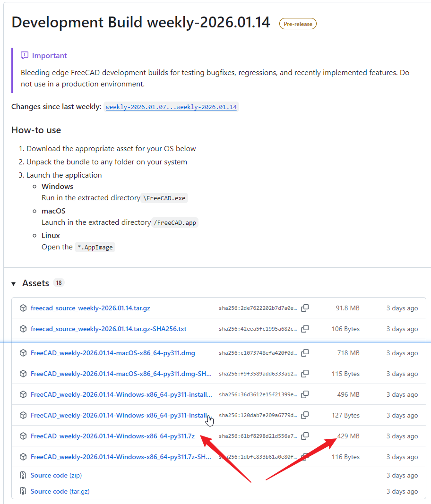Open freecad_source tar.gz-SHA256.txt link

[x=108, y=329]
